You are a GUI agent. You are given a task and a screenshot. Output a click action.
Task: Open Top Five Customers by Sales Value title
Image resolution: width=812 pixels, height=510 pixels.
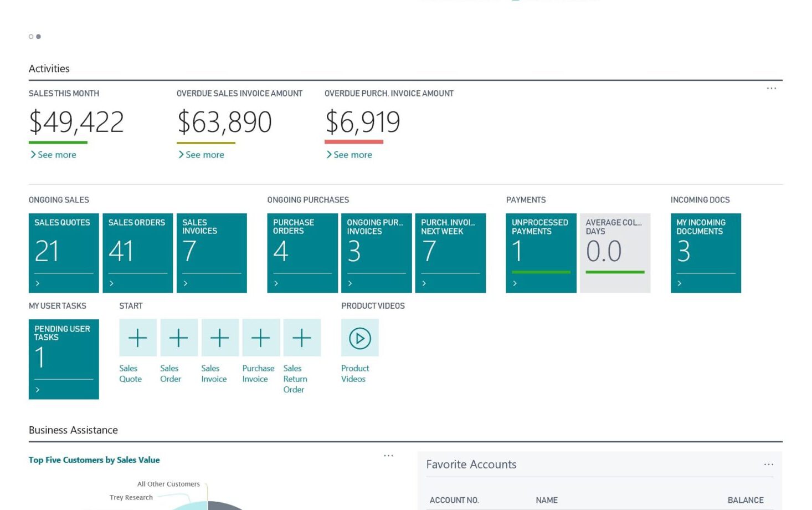pyautogui.click(x=94, y=460)
